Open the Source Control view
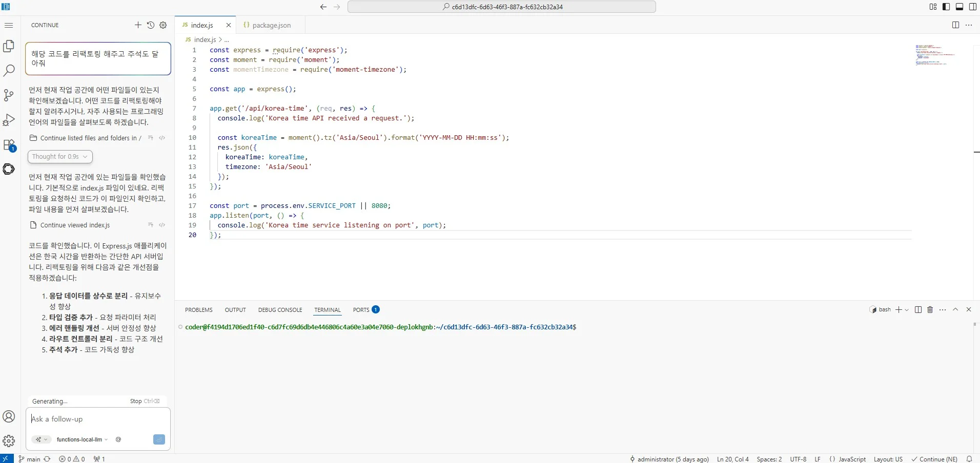The width and height of the screenshot is (980, 463). point(9,95)
